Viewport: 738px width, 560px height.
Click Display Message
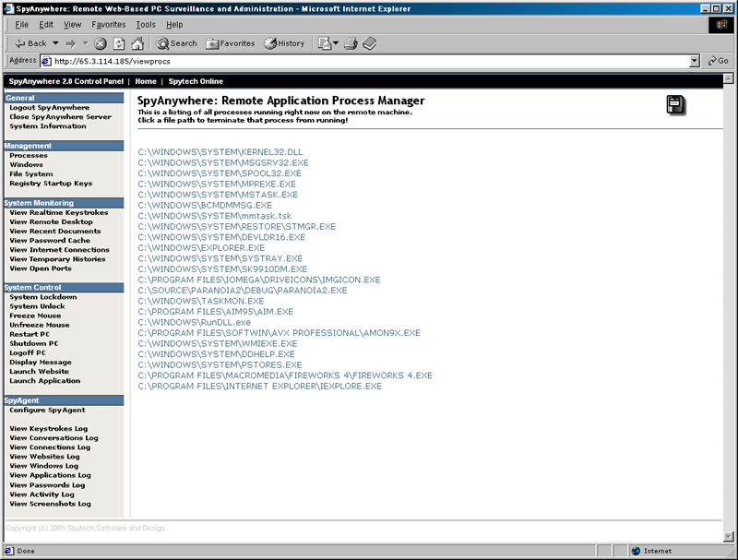[41, 362]
